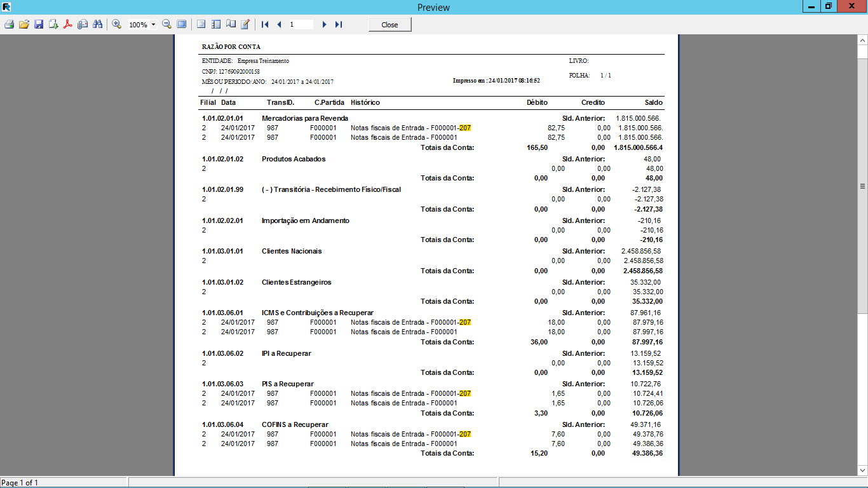Click 'ICMS e Contribuições a Recuperar' account

click(x=318, y=313)
